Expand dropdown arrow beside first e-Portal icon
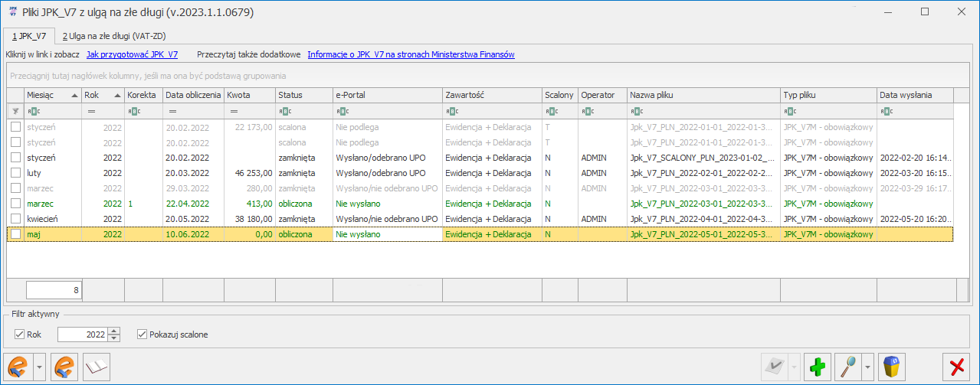 pos(39,367)
